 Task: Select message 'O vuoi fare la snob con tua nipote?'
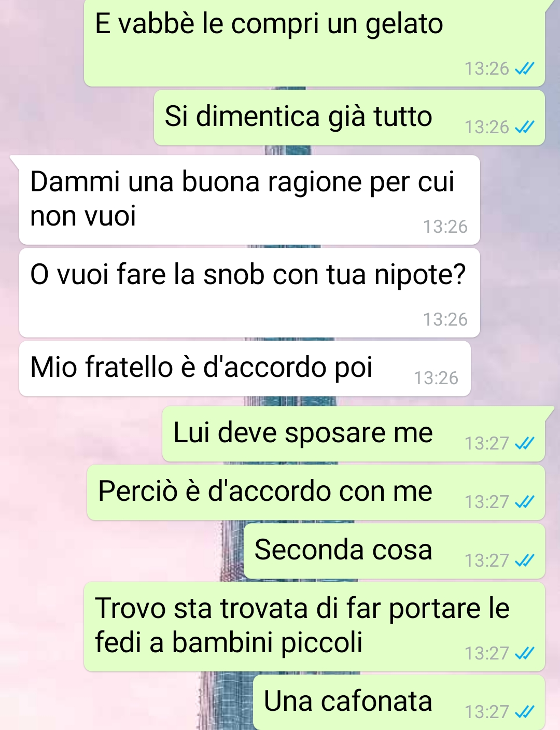(249, 292)
